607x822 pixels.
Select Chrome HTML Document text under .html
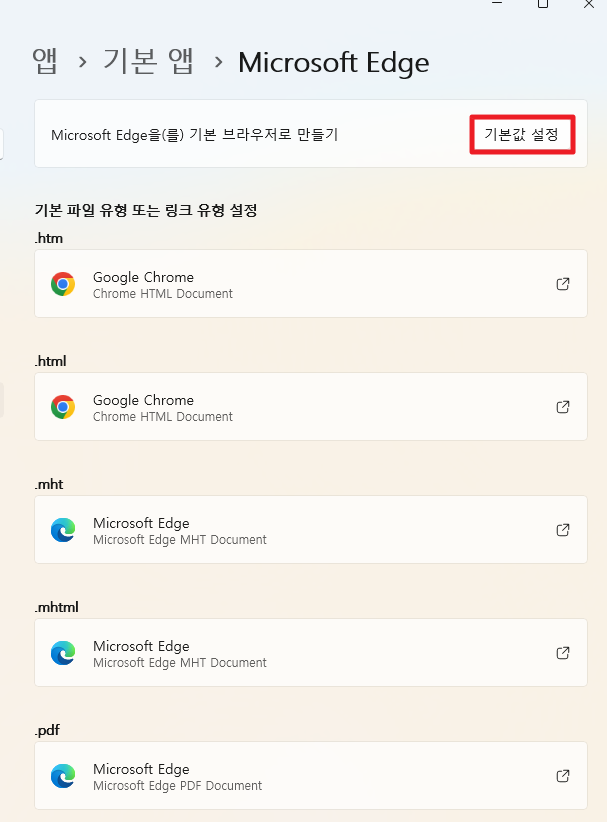pos(162,417)
